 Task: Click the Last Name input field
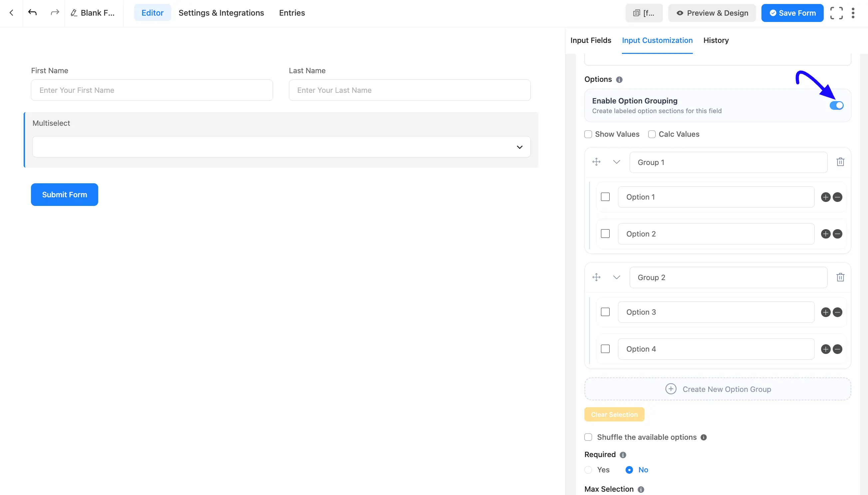click(x=410, y=90)
